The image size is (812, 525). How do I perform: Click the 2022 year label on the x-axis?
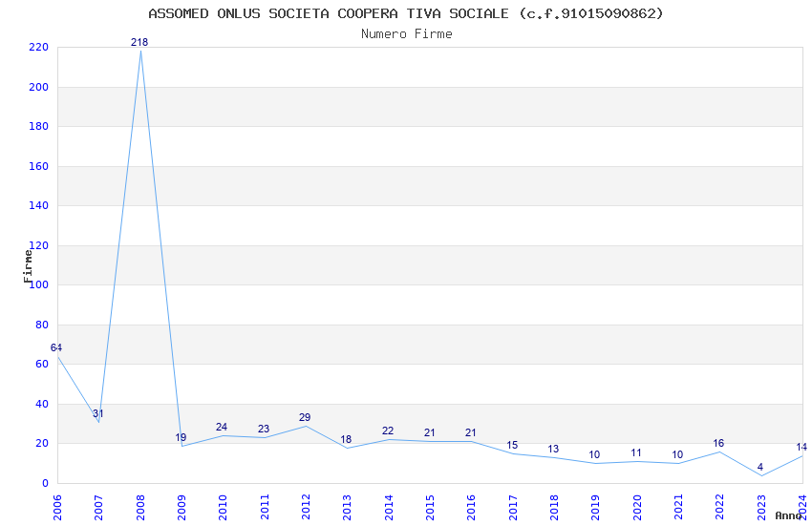coord(720,508)
